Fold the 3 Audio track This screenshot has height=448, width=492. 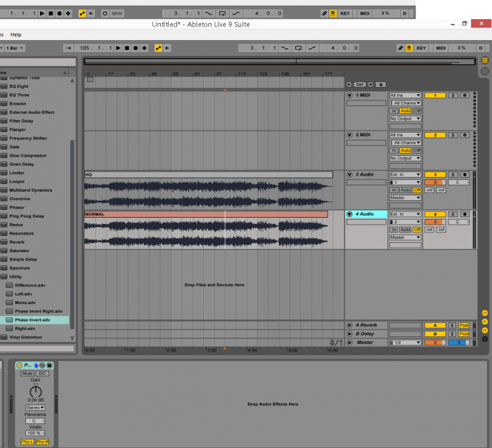(x=349, y=175)
